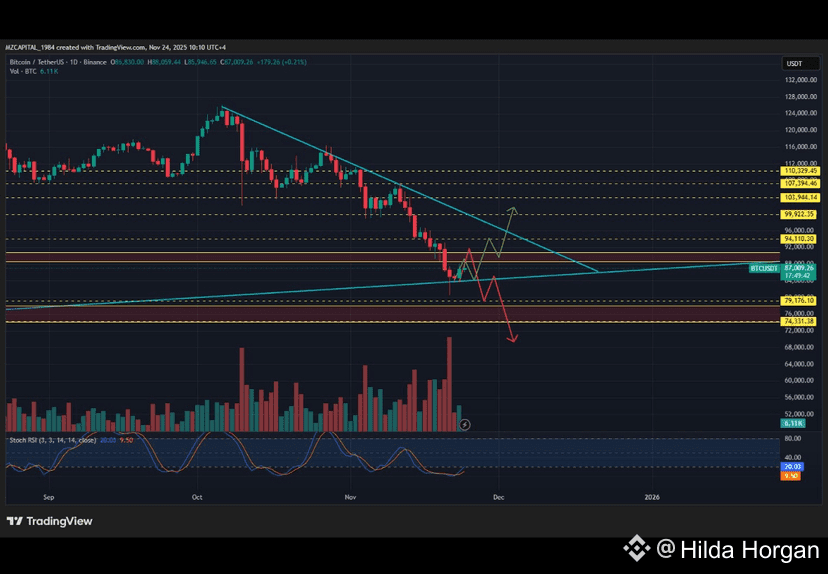This screenshot has width=828, height=574.
Task: Click the 2026 label on time axis
Action: (x=652, y=497)
